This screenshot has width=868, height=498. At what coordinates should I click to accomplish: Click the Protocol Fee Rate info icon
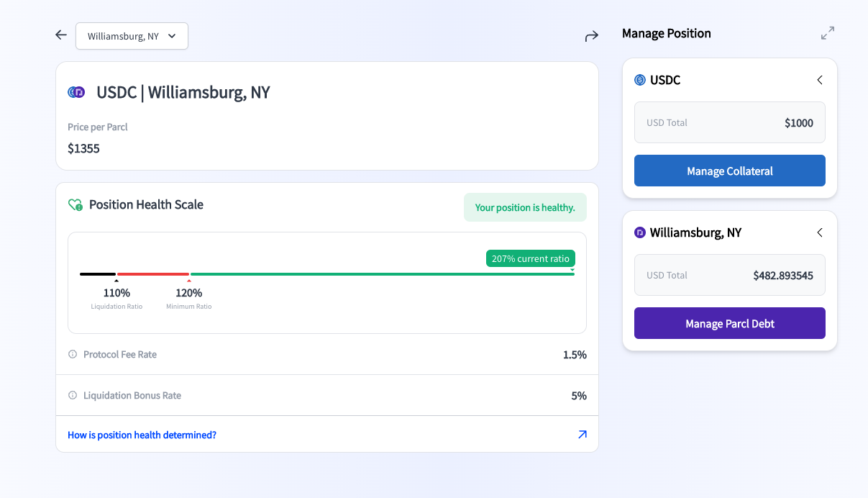73,354
